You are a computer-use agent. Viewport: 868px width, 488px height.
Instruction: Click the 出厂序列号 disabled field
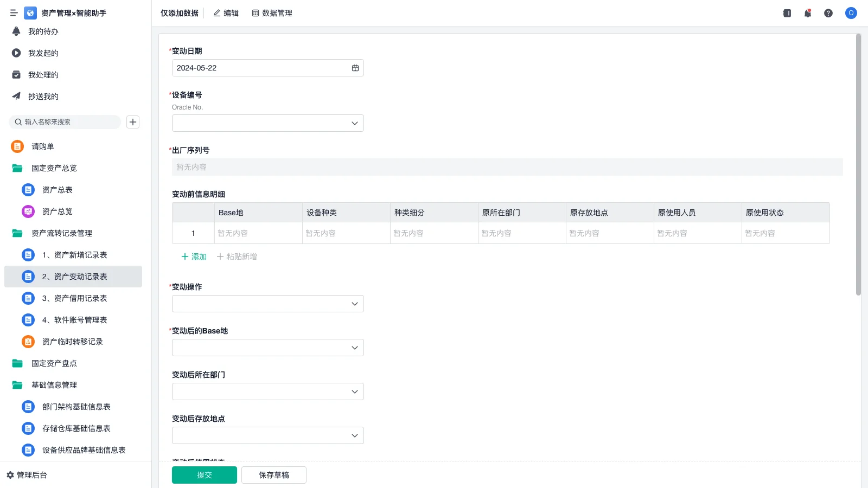coord(507,167)
